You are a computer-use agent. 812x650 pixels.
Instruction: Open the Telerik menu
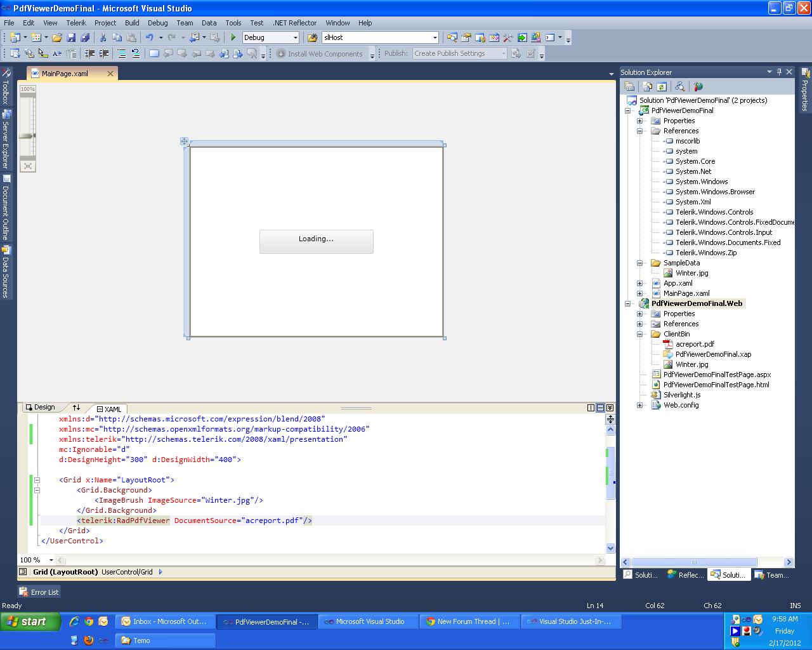[x=76, y=23]
